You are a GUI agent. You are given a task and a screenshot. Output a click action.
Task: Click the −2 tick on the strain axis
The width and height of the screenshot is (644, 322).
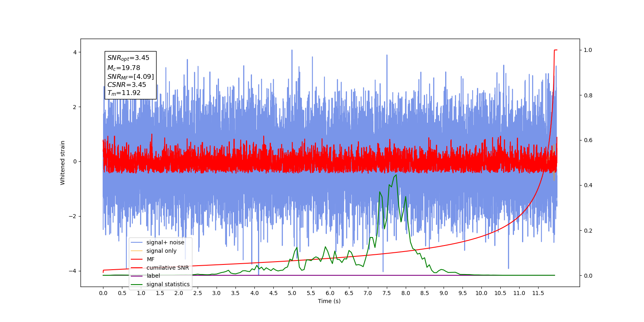coord(73,217)
